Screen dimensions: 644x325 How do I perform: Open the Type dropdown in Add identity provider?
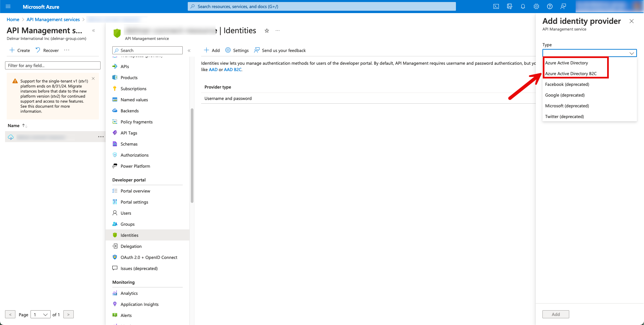point(589,53)
